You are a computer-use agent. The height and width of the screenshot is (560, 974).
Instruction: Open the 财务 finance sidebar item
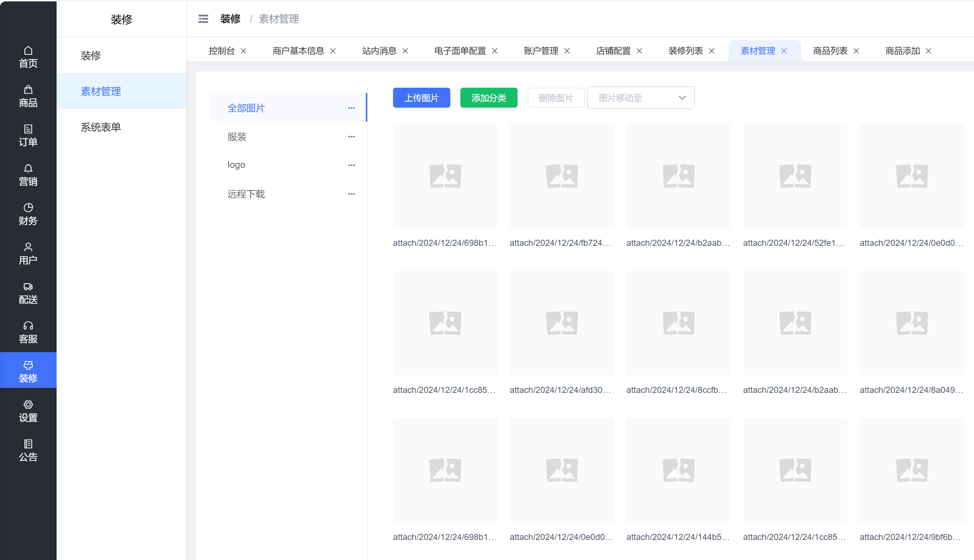pyautogui.click(x=28, y=214)
